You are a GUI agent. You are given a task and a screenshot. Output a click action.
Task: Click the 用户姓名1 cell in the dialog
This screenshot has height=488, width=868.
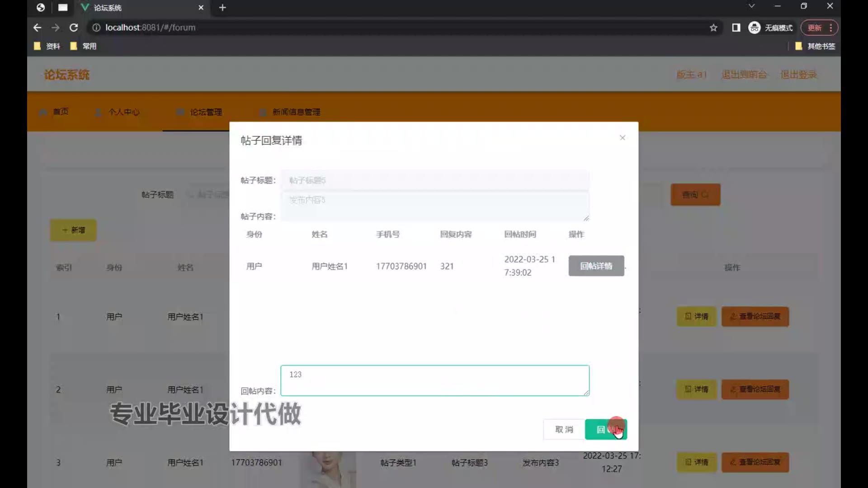pos(330,266)
